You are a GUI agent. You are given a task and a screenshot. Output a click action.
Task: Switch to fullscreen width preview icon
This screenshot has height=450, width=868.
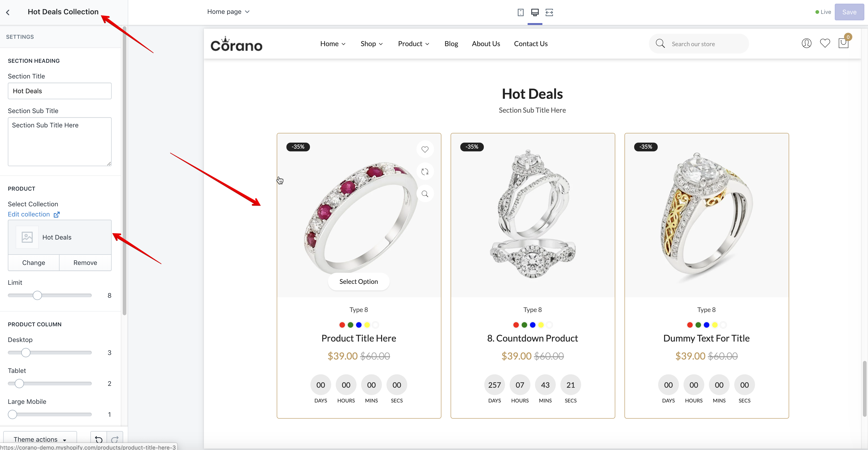click(549, 12)
